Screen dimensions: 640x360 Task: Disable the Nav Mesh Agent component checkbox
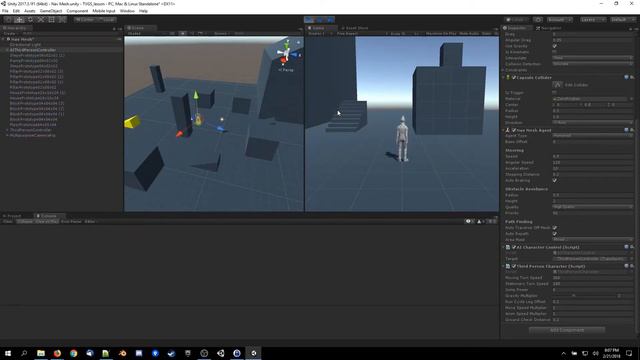point(514,130)
